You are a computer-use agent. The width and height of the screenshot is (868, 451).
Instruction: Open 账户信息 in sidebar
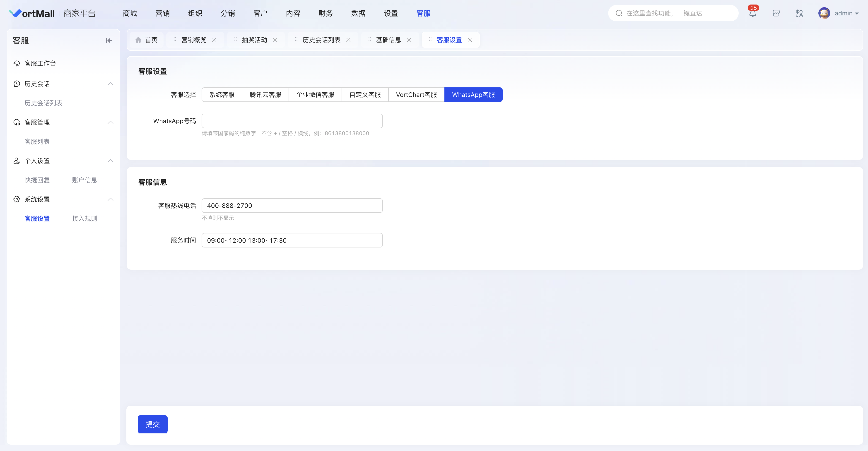[84, 180]
